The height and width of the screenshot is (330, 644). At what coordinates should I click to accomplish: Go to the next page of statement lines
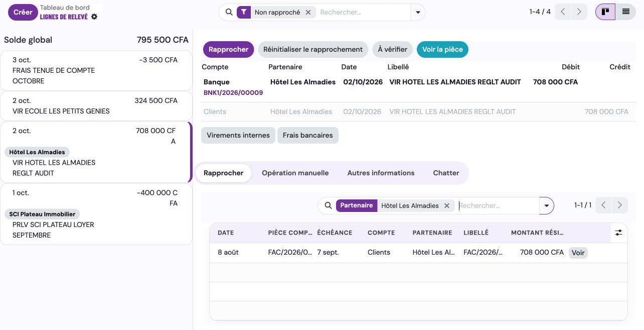pos(579,12)
